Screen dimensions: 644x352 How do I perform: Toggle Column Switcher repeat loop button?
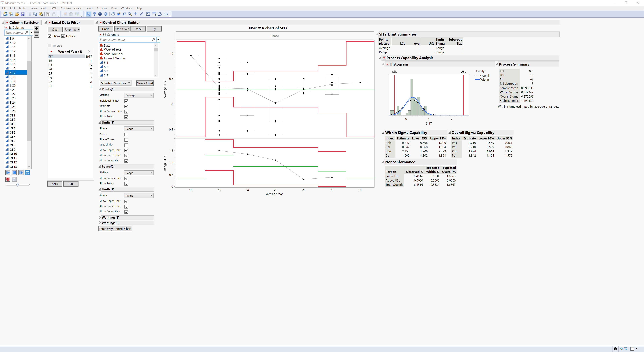[28, 173]
